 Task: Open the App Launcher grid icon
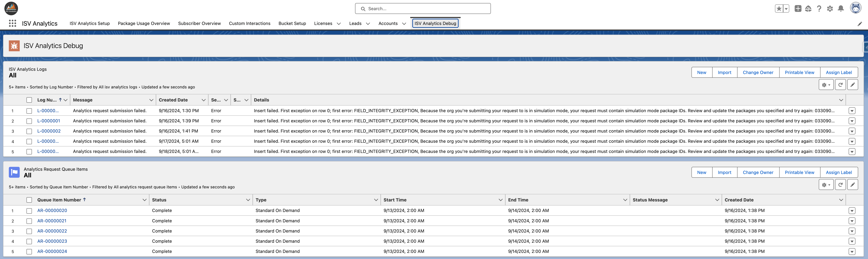point(12,23)
